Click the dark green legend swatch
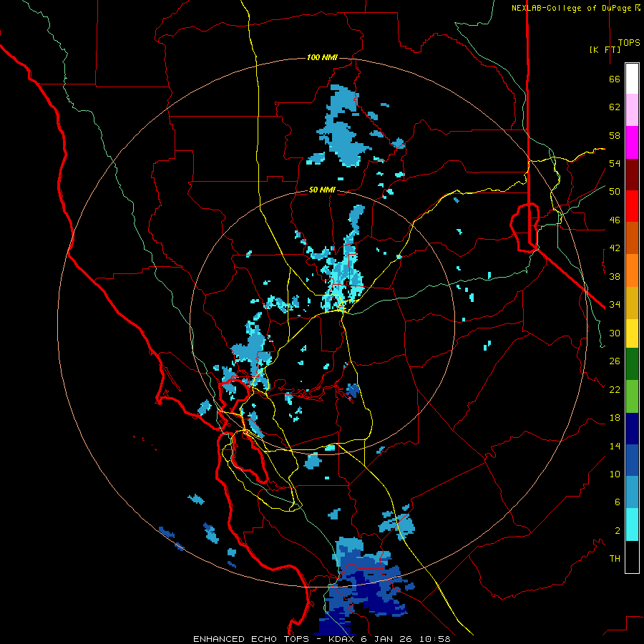The image size is (644, 644). tap(632, 364)
